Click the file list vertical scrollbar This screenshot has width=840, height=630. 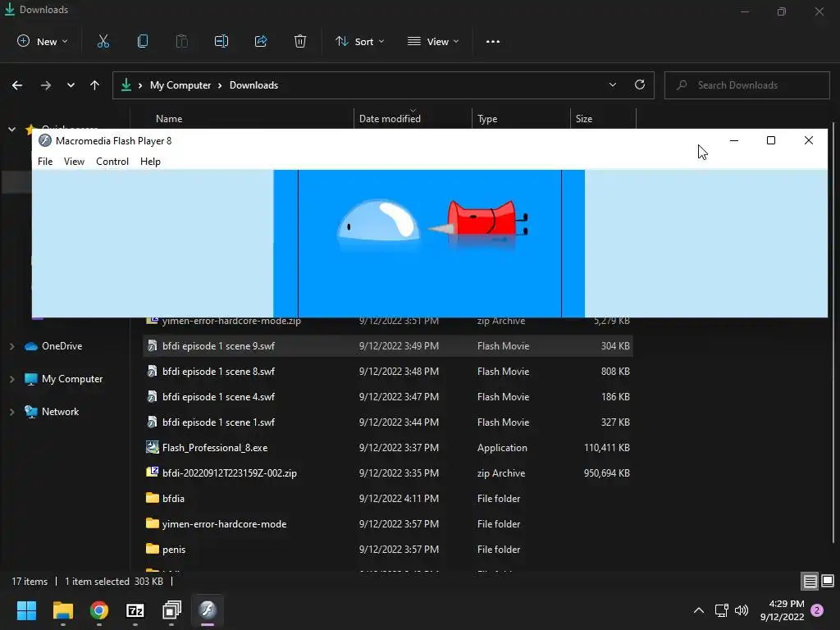(833, 332)
